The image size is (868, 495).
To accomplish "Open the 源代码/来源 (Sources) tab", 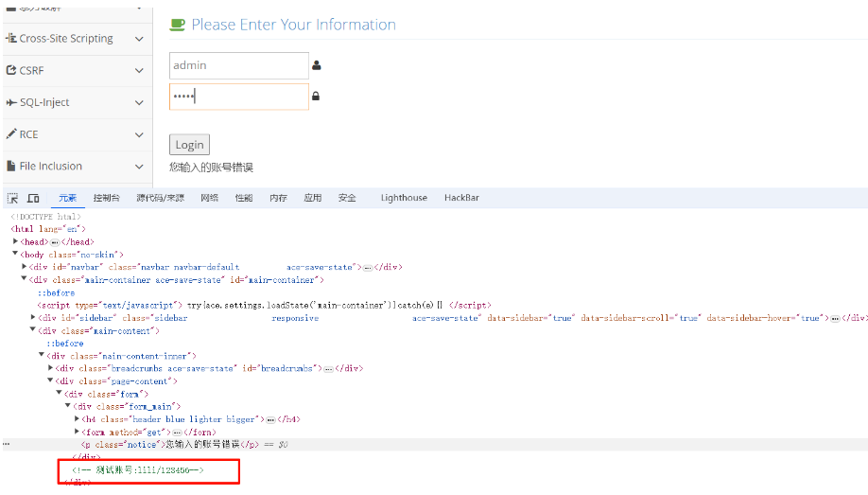I will point(160,198).
